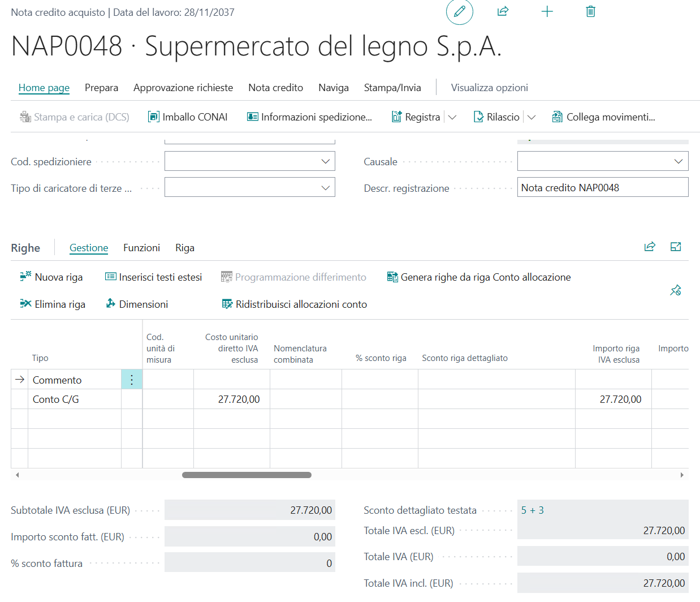700x602 pixels.
Task: Open Imballo CONAI action
Action: coord(188,117)
